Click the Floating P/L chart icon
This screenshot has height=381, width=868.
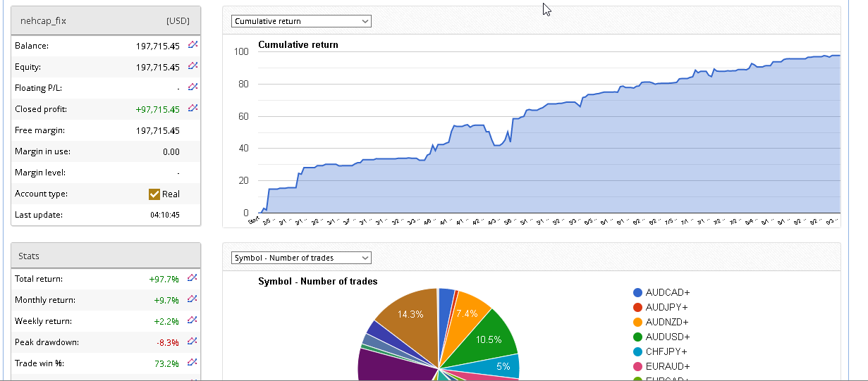coord(192,87)
